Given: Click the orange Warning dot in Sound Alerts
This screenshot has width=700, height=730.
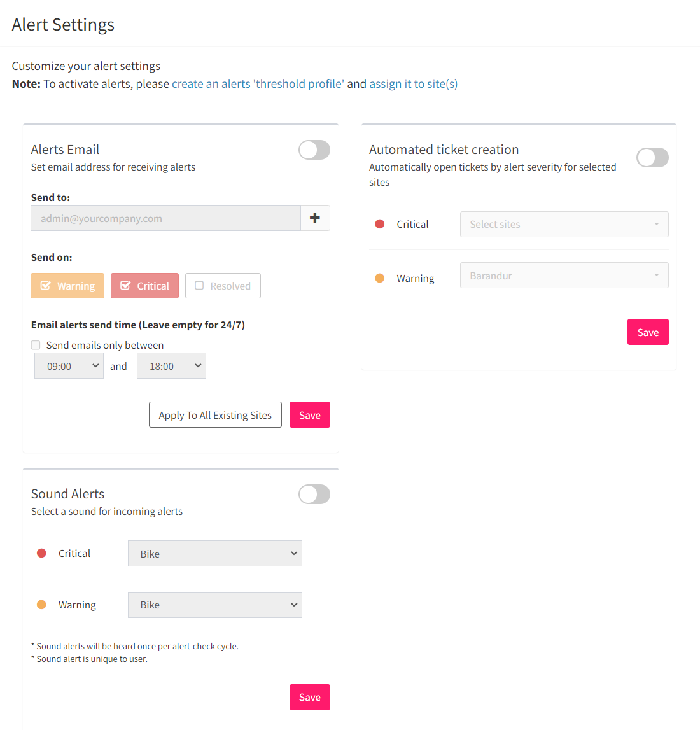Looking at the screenshot, I should pyautogui.click(x=41, y=605).
